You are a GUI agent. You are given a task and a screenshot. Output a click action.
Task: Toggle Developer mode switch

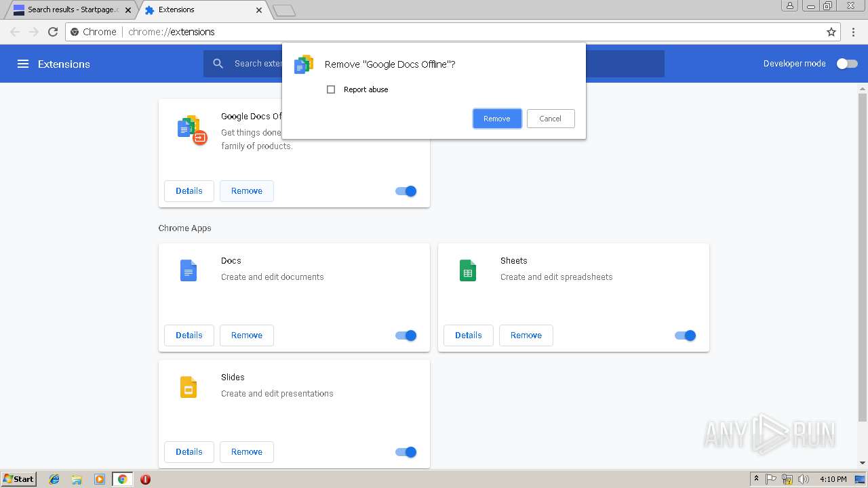(x=846, y=64)
